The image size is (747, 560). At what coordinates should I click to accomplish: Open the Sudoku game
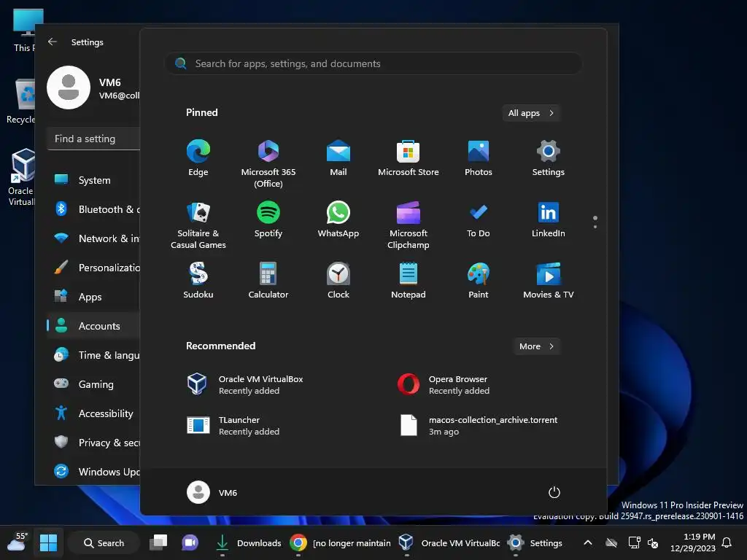[x=198, y=281]
